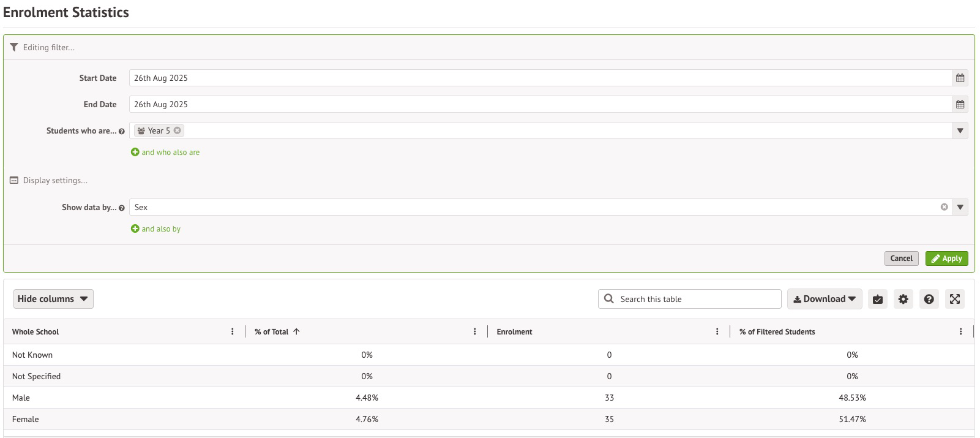
Task: Expand the Students who are dropdown
Action: 960,130
